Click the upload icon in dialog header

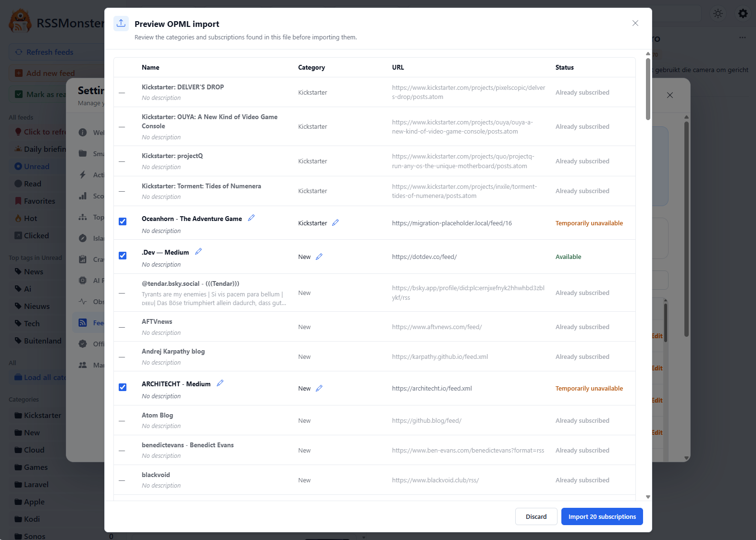coord(121,23)
